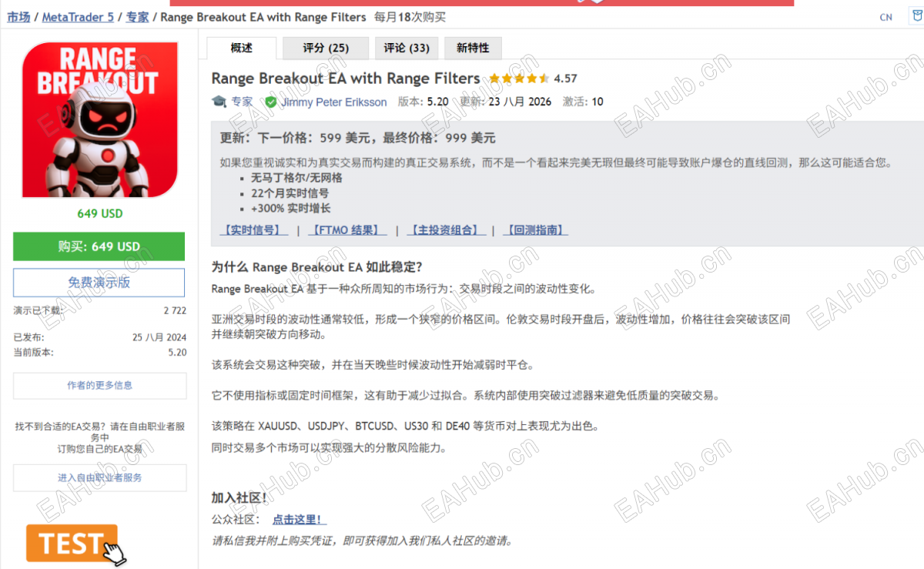The image size is (924, 569).
Task: Go to MetaTrader 5 breadcrumb link
Action: (78, 17)
